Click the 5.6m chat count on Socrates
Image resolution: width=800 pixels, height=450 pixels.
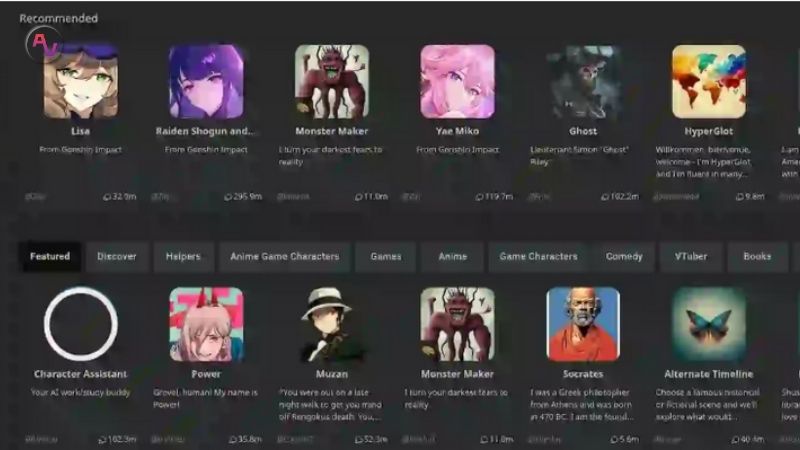(624, 439)
